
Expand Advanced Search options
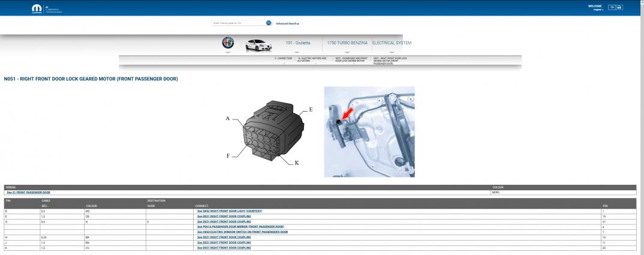(x=287, y=23)
